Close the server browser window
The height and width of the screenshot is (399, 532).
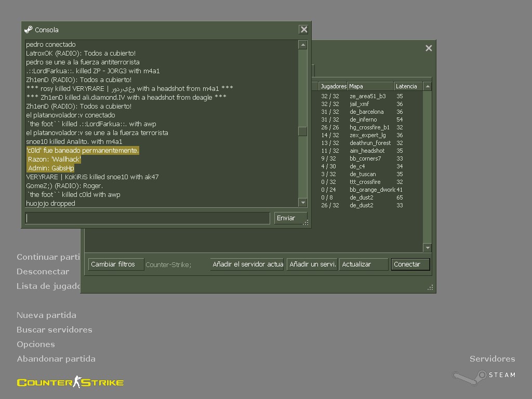(429, 48)
